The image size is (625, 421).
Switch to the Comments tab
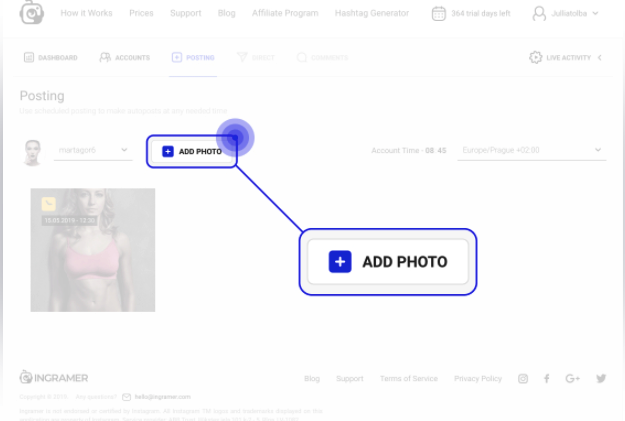322,58
